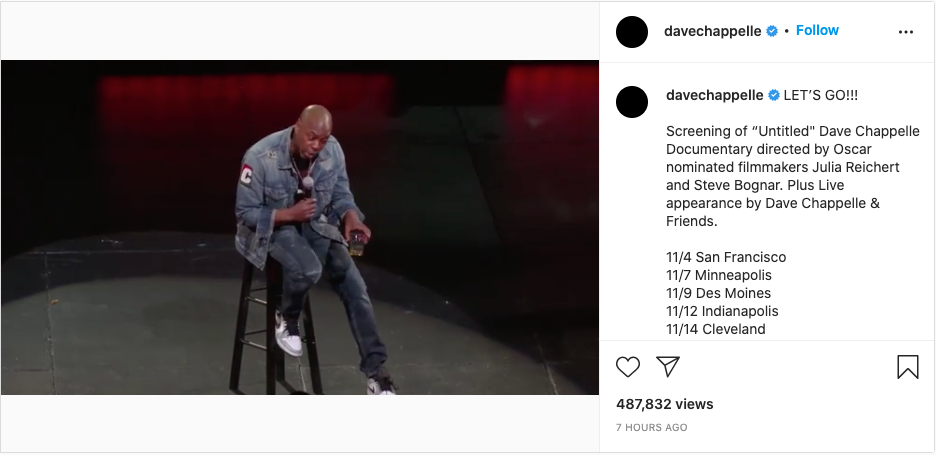Select the 11/14 Cleveland date line
Image resolution: width=936 pixels, height=455 pixels.
tap(716, 329)
